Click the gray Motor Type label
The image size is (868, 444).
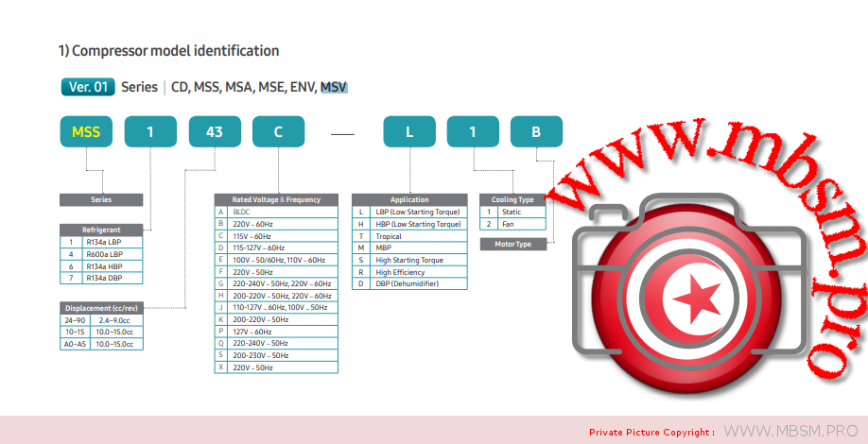coord(513,244)
